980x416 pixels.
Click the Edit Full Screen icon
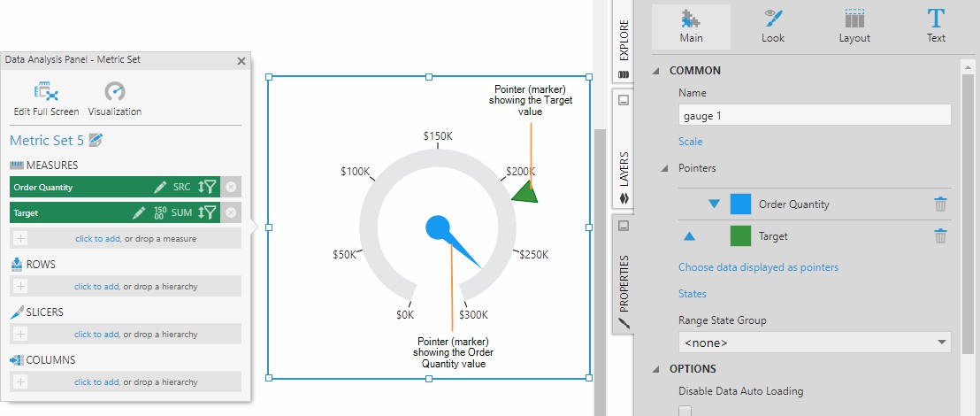46,92
